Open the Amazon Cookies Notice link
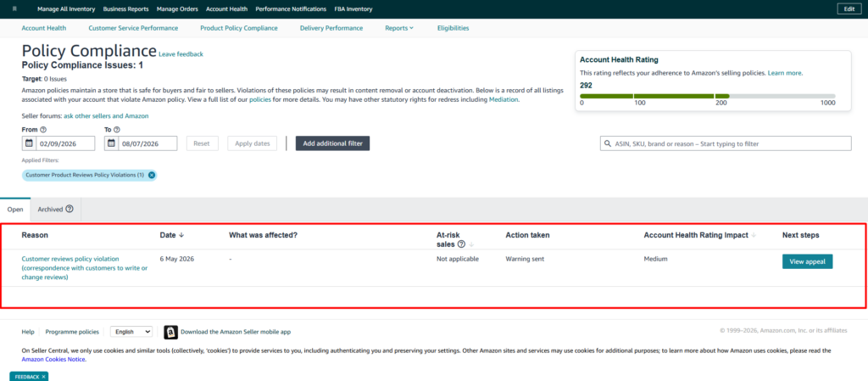This screenshot has width=868, height=381. click(x=53, y=359)
